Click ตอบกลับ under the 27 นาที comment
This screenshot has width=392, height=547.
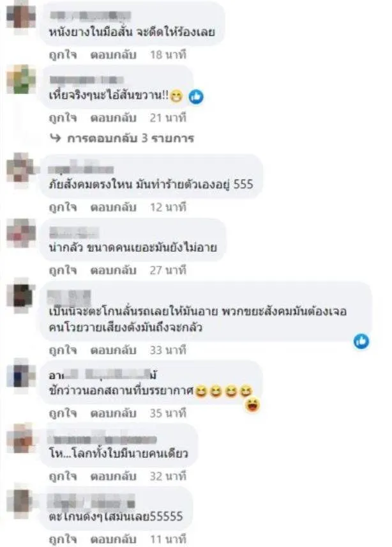coord(113,270)
